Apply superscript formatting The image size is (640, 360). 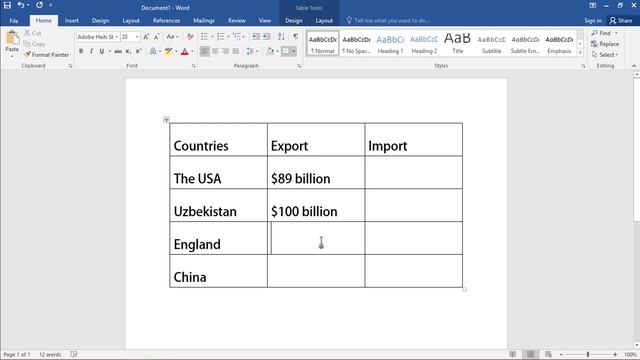[x=138, y=51]
